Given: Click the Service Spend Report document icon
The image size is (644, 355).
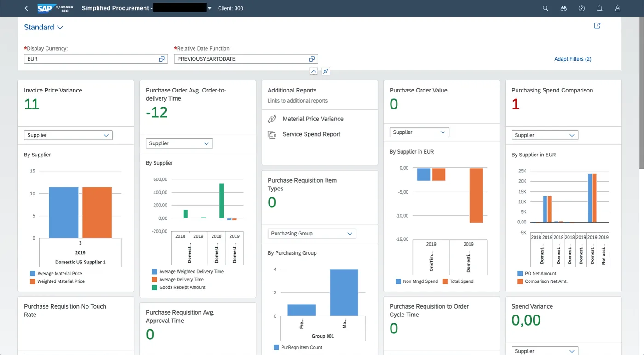Looking at the screenshot, I should tap(272, 134).
